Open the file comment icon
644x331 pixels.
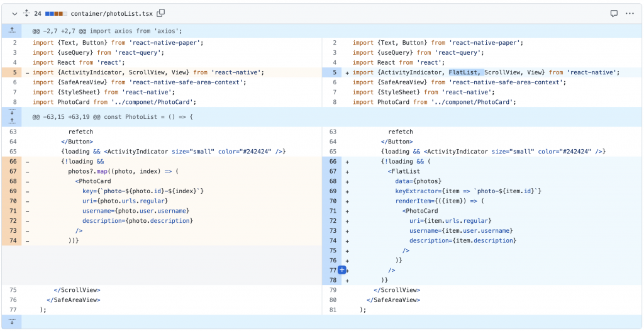(x=614, y=13)
